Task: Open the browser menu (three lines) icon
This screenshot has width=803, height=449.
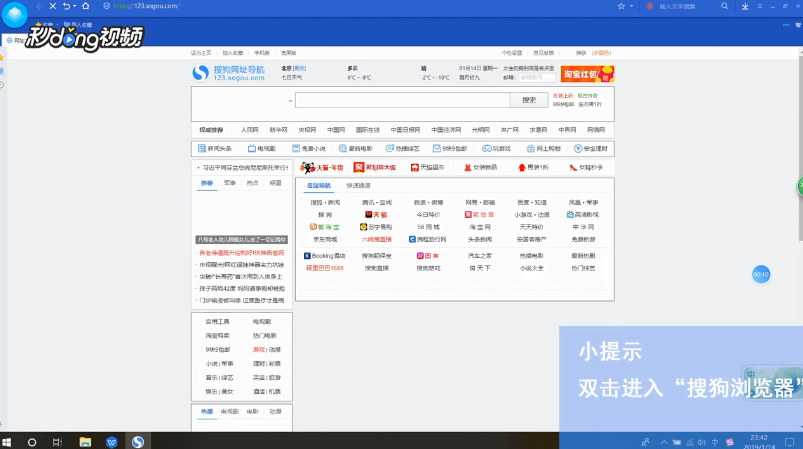Action: [x=760, y=6]
